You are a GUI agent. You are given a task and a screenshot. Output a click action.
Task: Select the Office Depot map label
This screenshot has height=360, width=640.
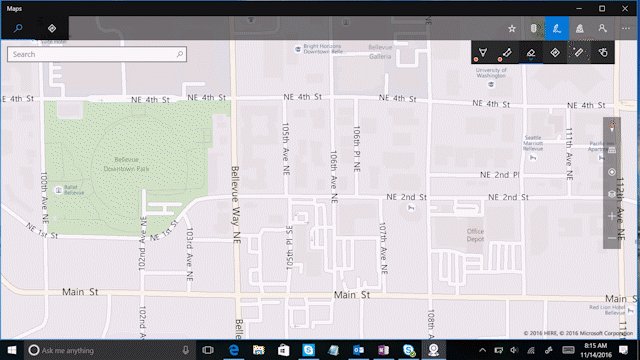(476, 235)
